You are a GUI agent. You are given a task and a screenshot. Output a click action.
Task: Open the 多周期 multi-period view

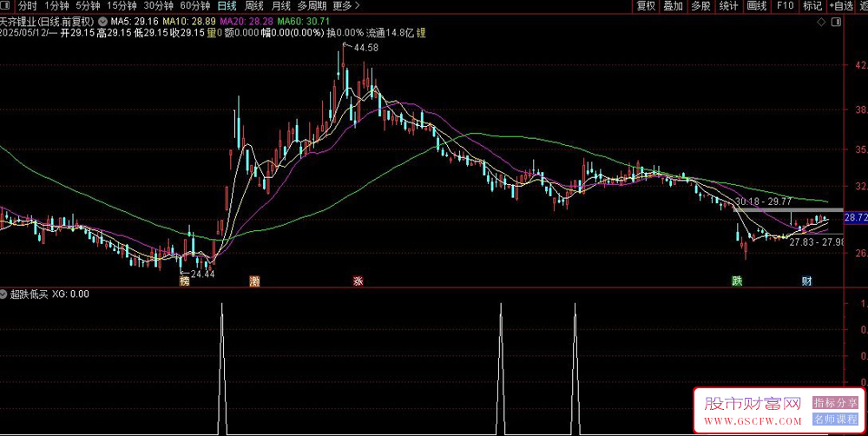tap(311, 6)
